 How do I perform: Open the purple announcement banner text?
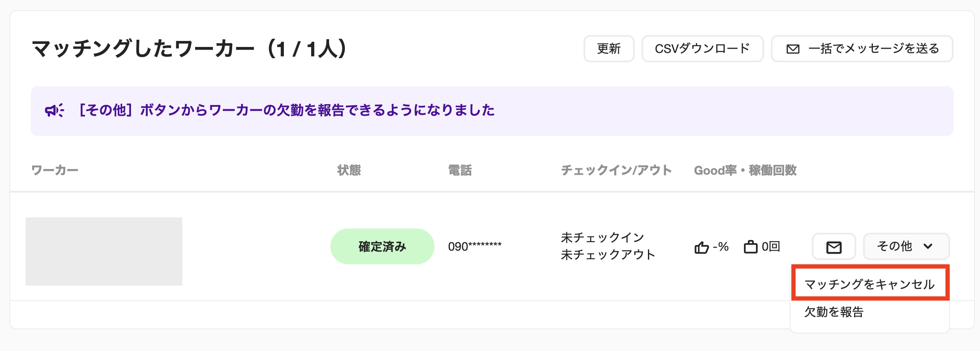pyautogui.click(x=286, y=111)
